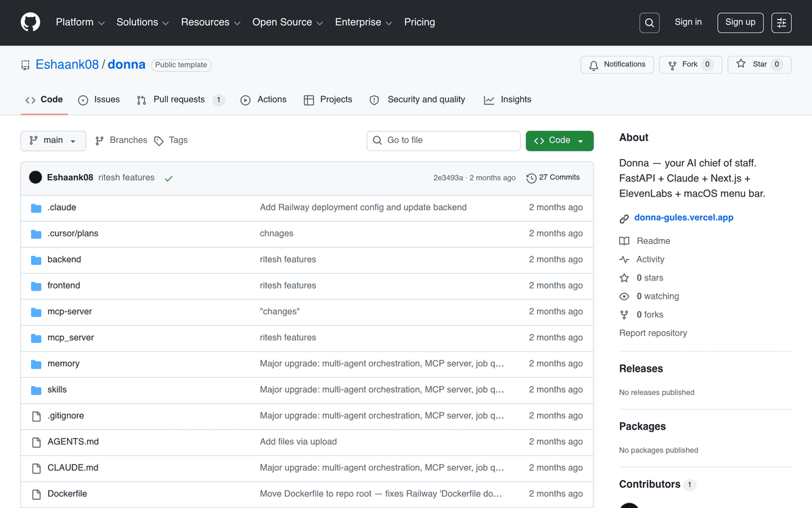812x508 pixels.
Task: Open the Packages section heading
Action: point(642,427)
